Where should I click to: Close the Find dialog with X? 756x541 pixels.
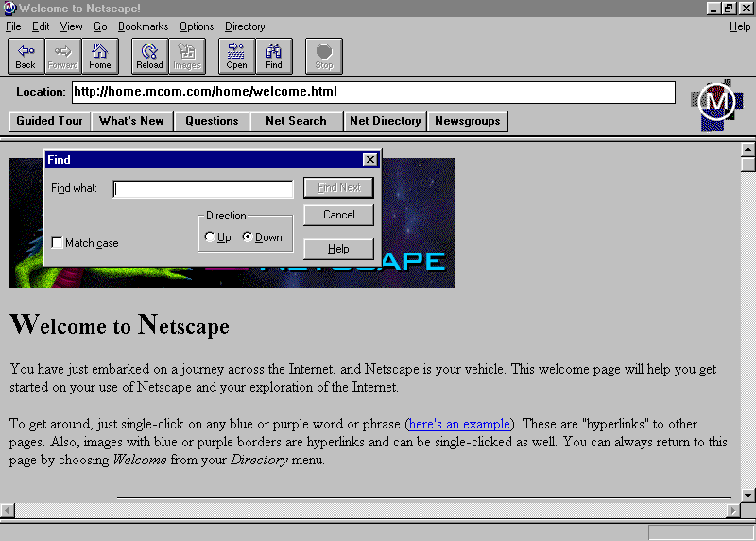click(x=369, y=160)
